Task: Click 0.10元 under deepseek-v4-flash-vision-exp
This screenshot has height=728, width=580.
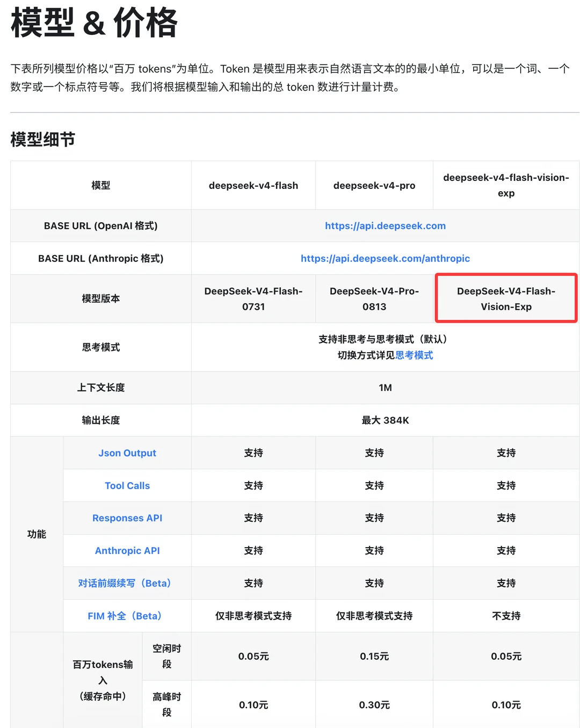Action: pyautogui.click(x=506, y=705)
